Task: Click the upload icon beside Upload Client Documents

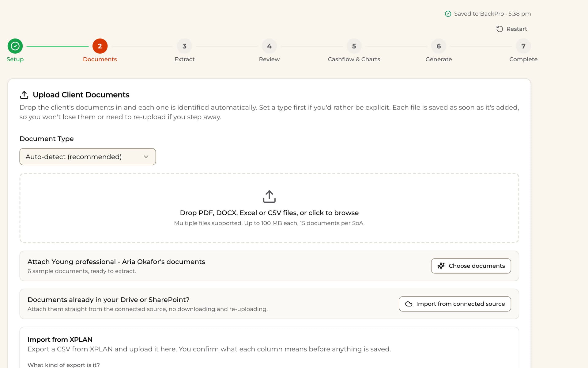Action: [24, 95]
